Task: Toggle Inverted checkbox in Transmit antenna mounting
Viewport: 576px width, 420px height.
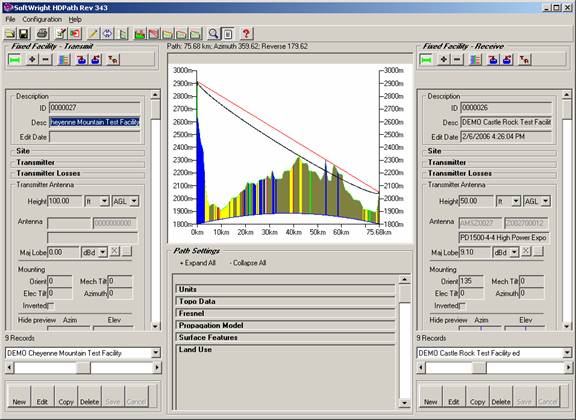Action: click(x=51, y=306)
